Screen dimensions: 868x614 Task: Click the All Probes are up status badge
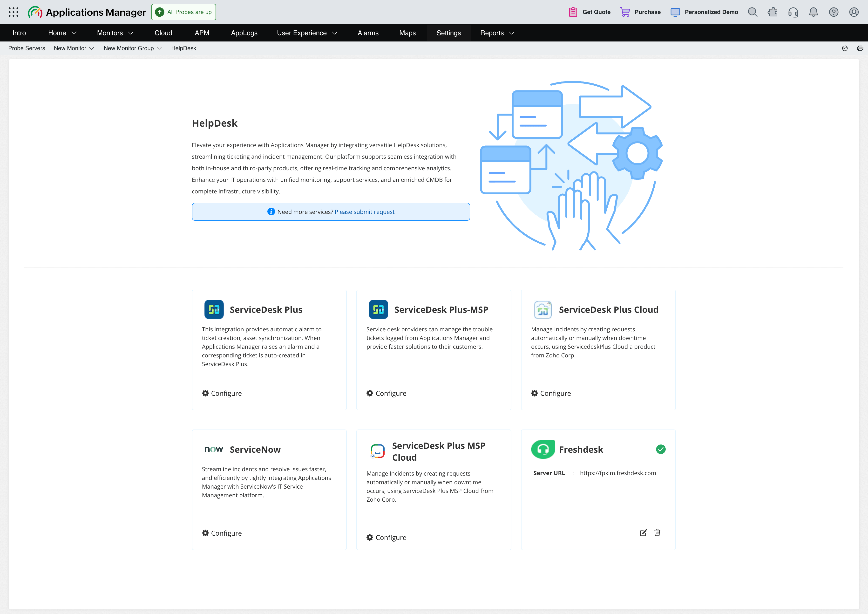[184, 12]
